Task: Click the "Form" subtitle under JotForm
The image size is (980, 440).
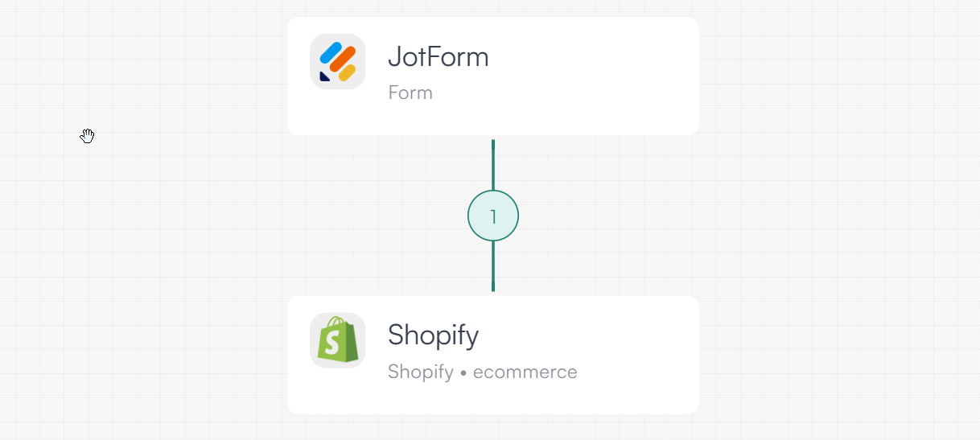Action: [410, 93]
